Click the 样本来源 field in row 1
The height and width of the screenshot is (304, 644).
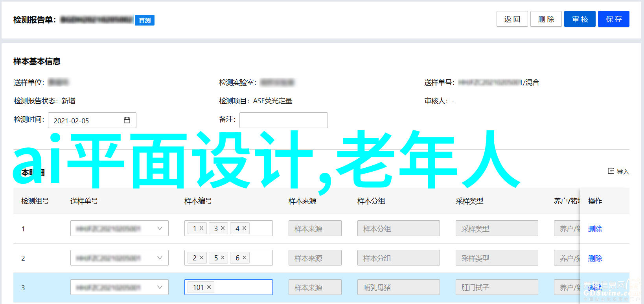(x=315, y=228)
